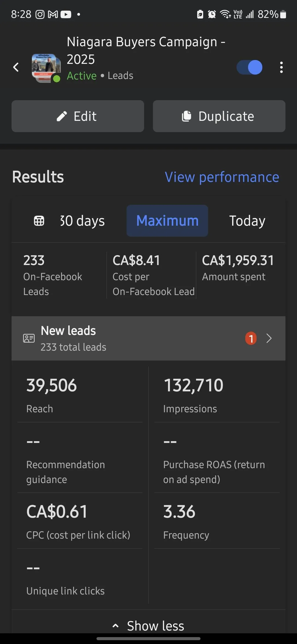Viewport: 297px width, 644px height.
Task: Tap the Amount spent CA$1,959.31 metric
Action: coord(238,268)
